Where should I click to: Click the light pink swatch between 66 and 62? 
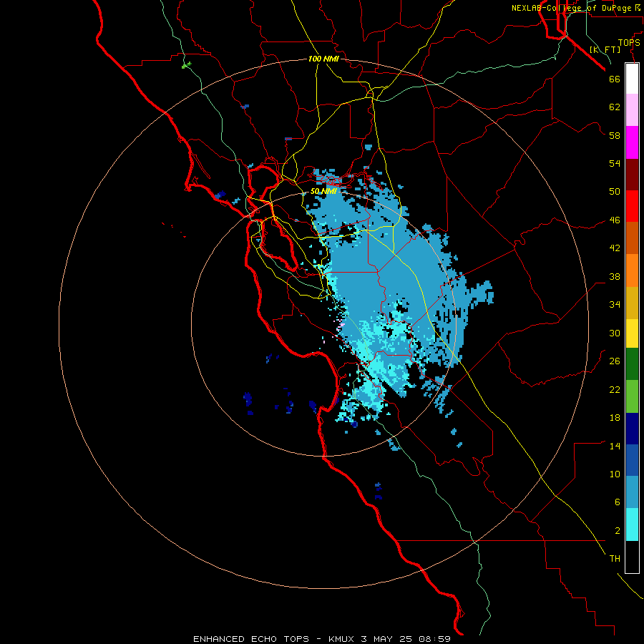tap(632, 109)
